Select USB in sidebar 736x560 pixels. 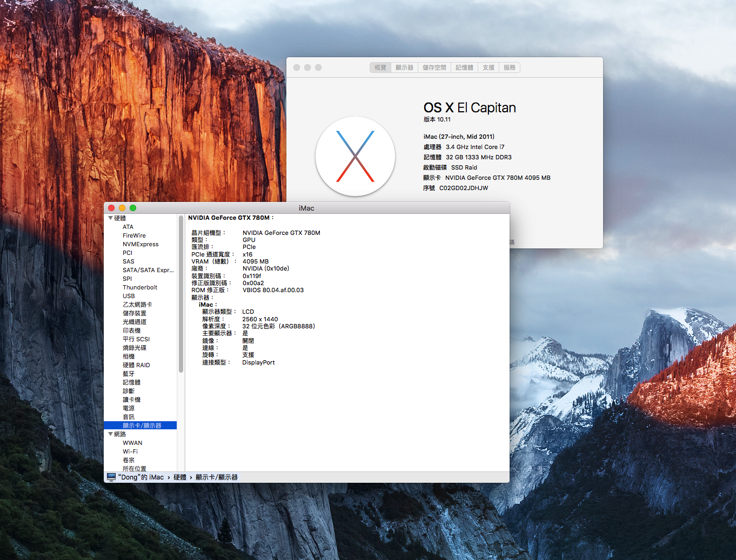pyautogui.click(x=129, y=296)
